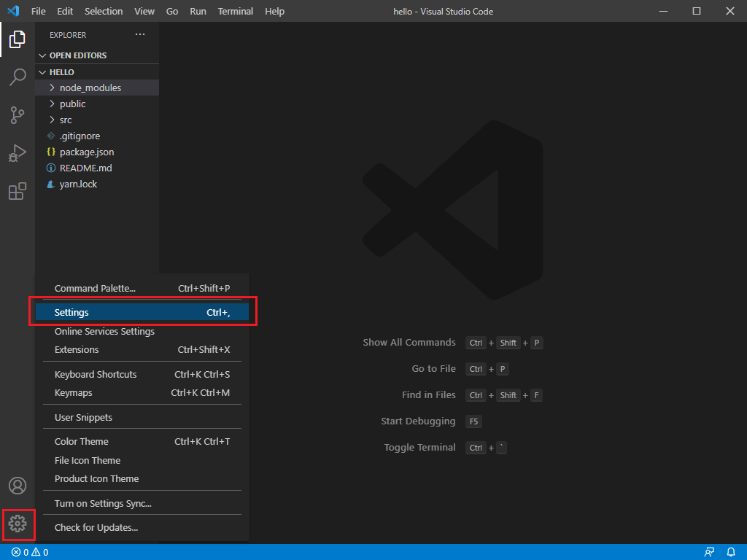Open the Explorer view in activity bar

18,39
